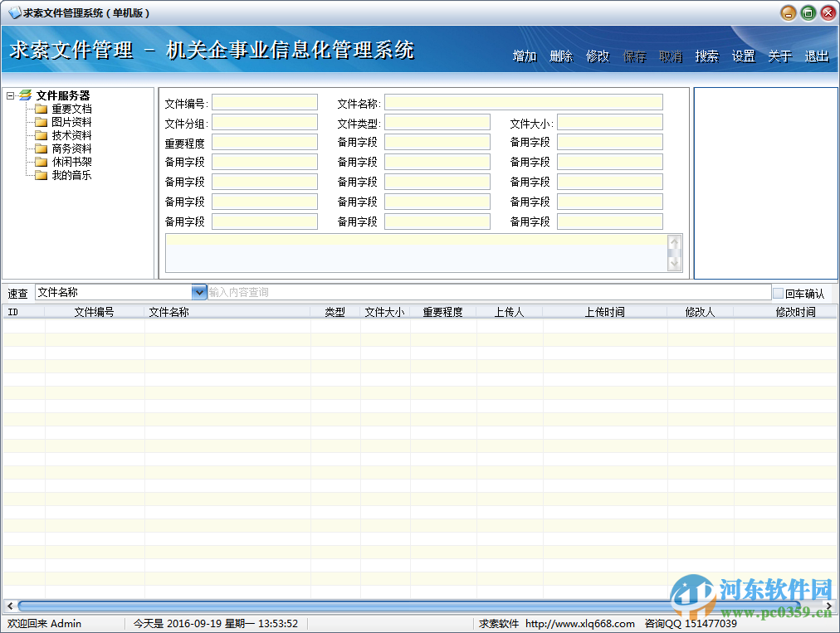Open the 关于 (About) menu
The width and height of the screenshot is (840, 633).
779,56
